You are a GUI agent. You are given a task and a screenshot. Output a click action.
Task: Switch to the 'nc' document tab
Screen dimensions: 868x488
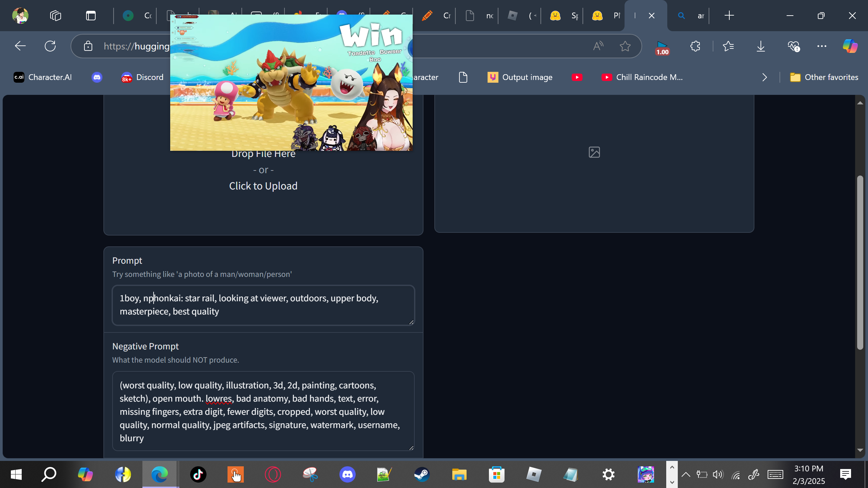[x=476, y=16]
